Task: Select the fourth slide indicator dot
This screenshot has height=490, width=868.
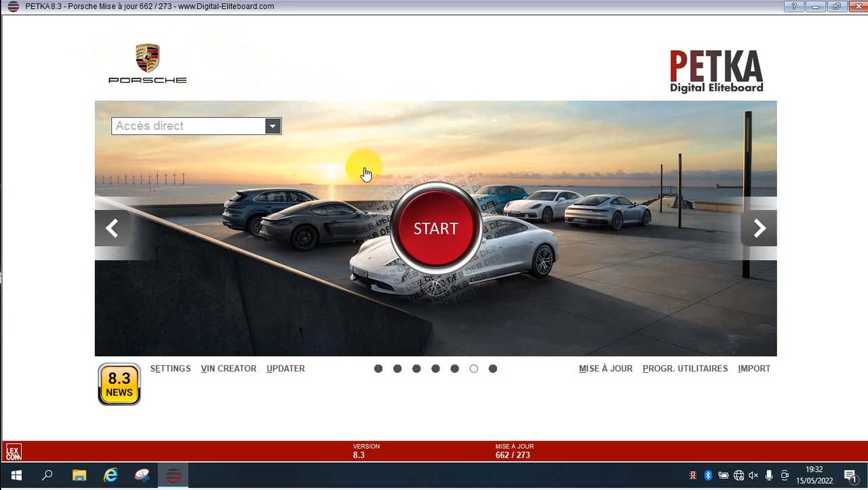Action: click(435, 369)
